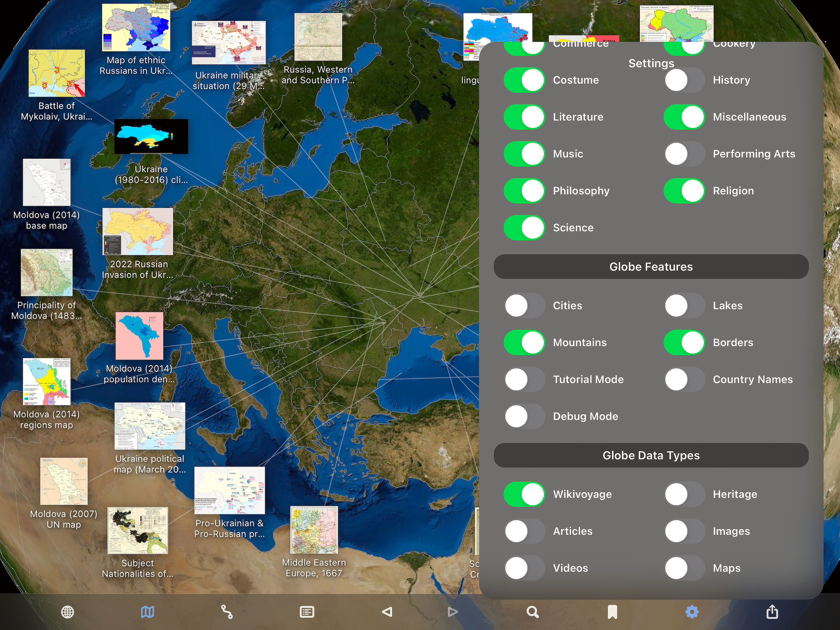Enable the Performing Arts toggle
Viewport: 840px width, 630px height.
pos(684,154)
